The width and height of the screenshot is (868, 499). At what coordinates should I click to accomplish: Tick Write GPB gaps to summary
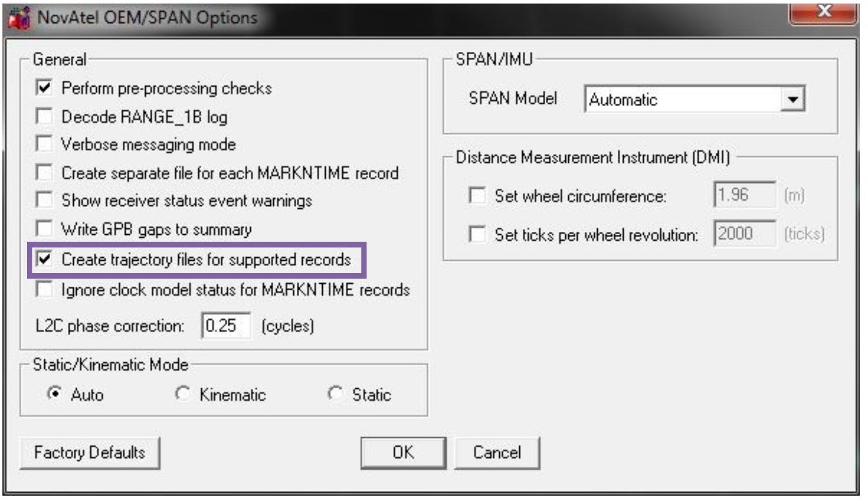(x=44, y=228)
